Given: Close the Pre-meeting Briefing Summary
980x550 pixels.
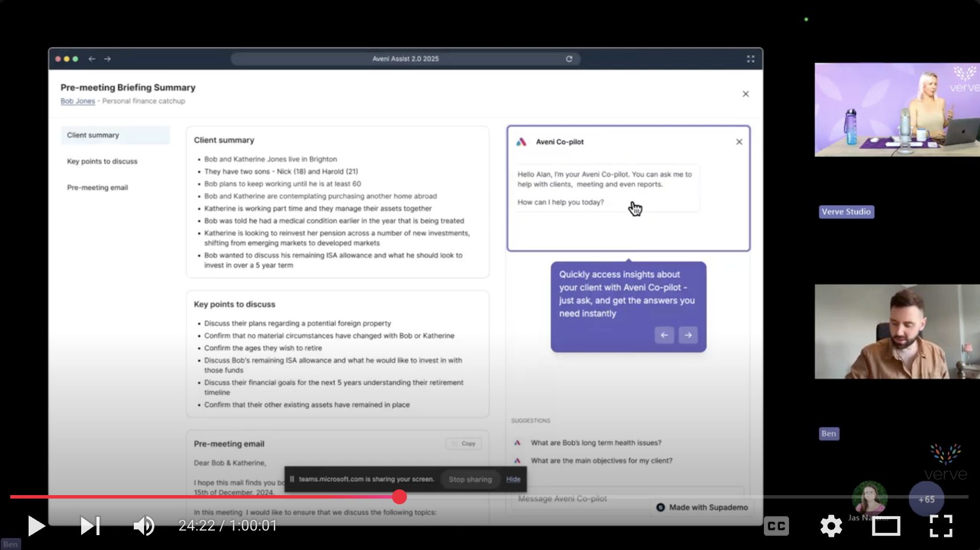Looking at the screenshot, I should coord(746,94).
